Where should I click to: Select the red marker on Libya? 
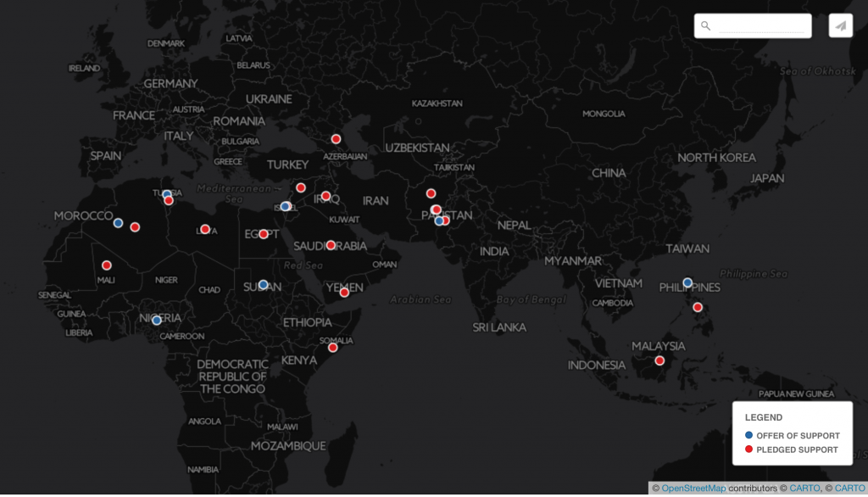[x=205, y=229]
